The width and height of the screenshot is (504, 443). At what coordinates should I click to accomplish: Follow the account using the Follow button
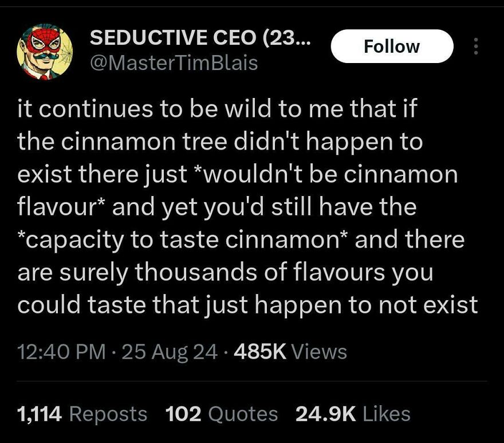pos(392,46)
